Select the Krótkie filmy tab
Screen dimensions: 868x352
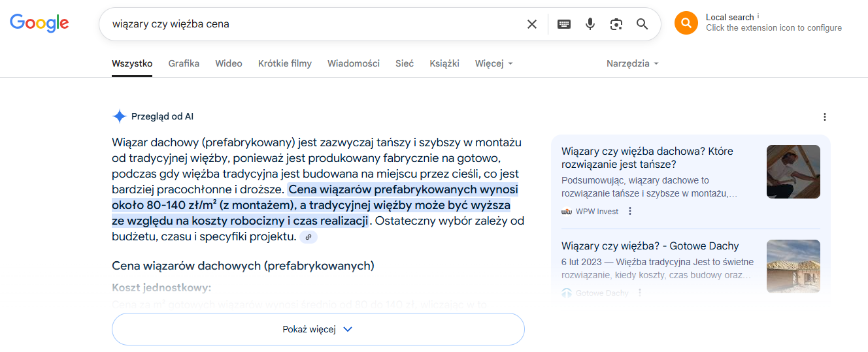click(x=284, y=63)
